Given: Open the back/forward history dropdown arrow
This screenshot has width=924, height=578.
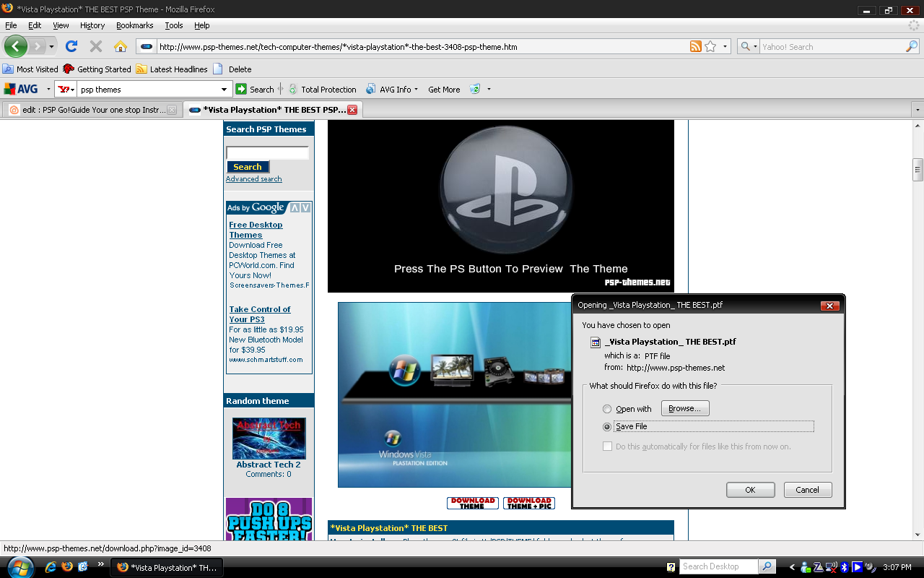Looking at the screenshot, I should click(51, 47).
